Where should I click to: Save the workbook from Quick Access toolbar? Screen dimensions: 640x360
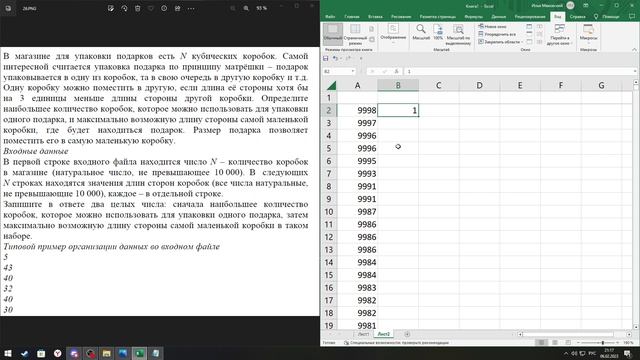pyautogui.click(x=326, y=58)
